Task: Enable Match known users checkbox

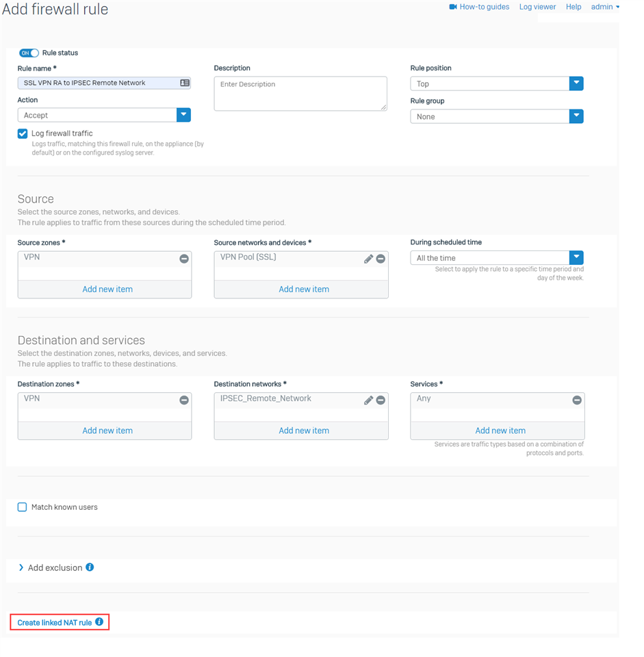Action: [22, 507]
